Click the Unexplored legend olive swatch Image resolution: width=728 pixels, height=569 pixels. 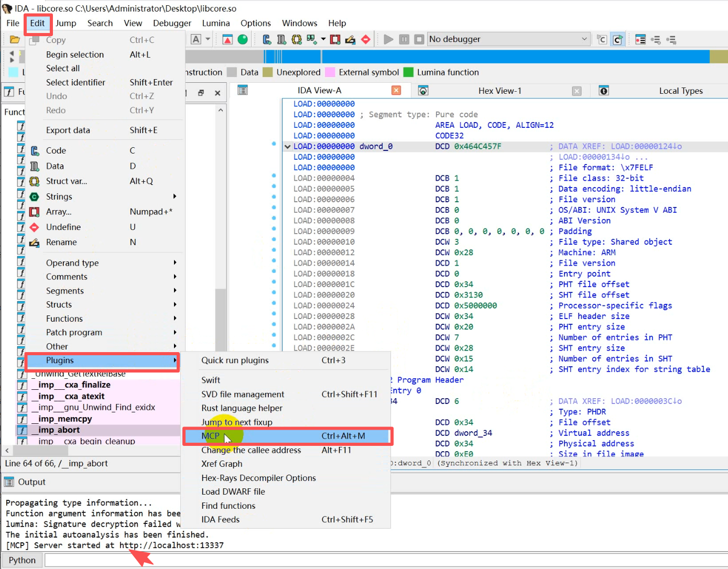[x=268, y=72]
